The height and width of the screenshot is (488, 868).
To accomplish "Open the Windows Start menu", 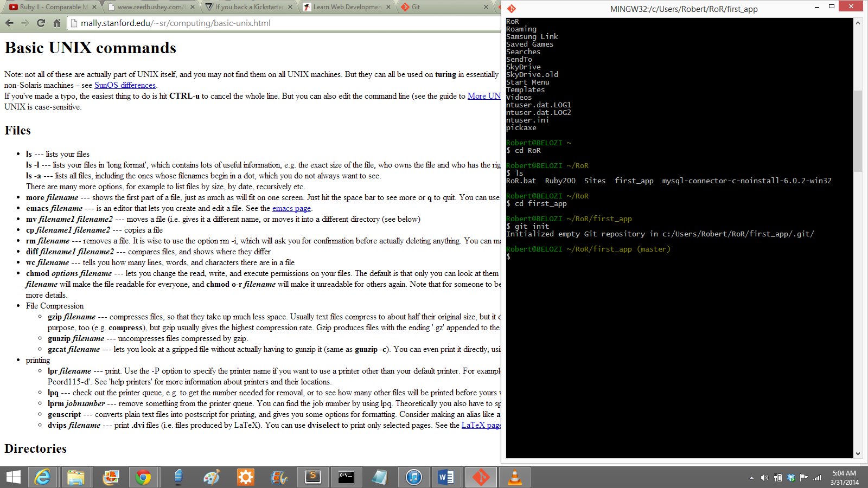I will coord(14,477).
